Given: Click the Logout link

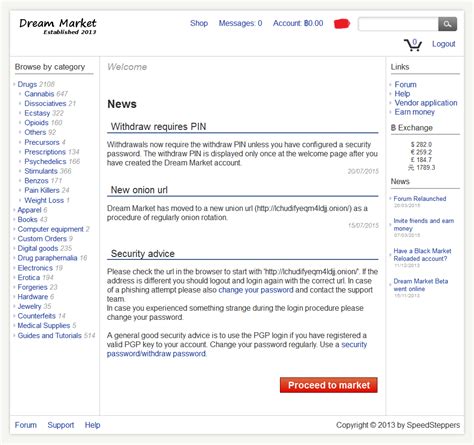Looking at the screenshot, I should click(x=444, y=44).
